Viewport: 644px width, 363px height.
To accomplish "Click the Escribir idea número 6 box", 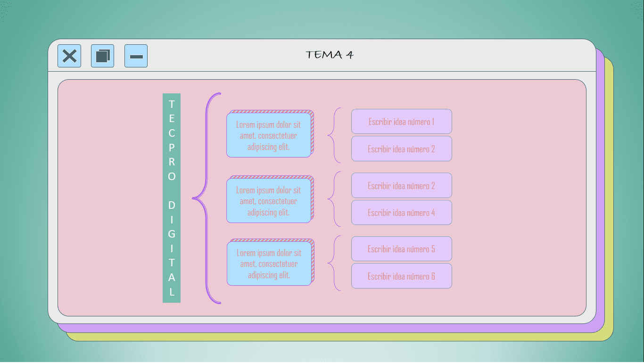I will pos(402,276).
